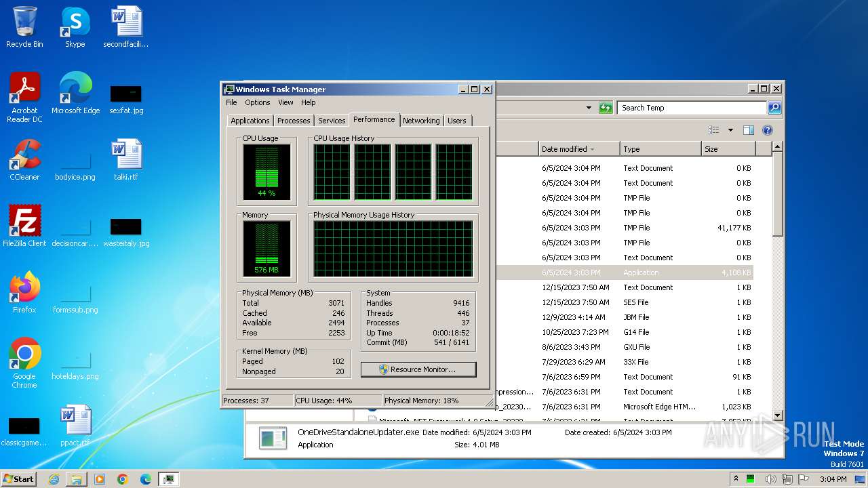Click the search magnifier in Explorer
The height and width of the screenshot is (488, 868).
coord(774,108)
